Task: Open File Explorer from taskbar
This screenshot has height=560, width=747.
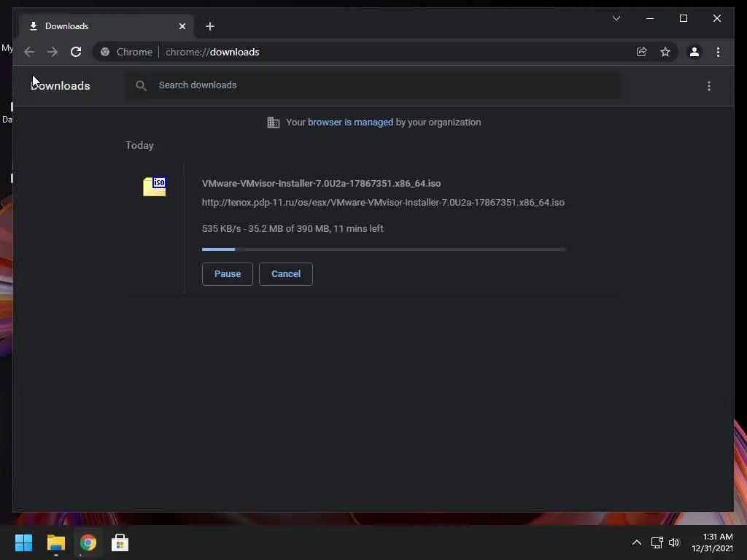Action: (55, 542)
